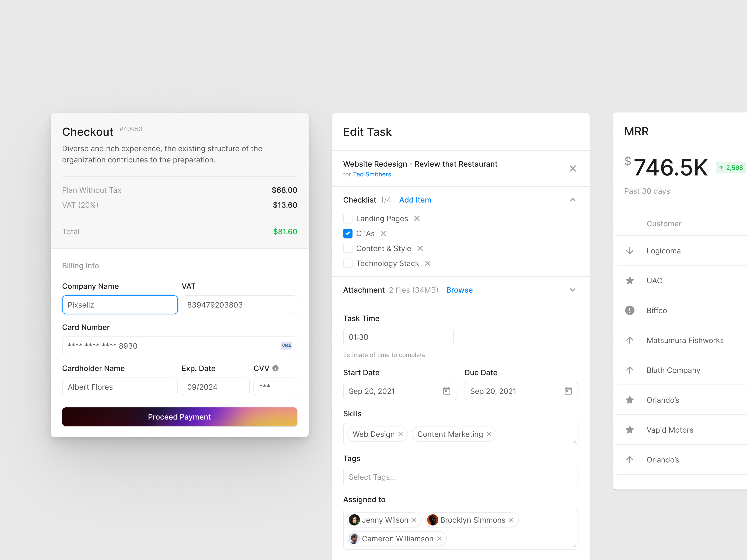This screenshot has height=560, width=747.
Task: Click the Task Time field showing 01:30
Action: (398, 336)
